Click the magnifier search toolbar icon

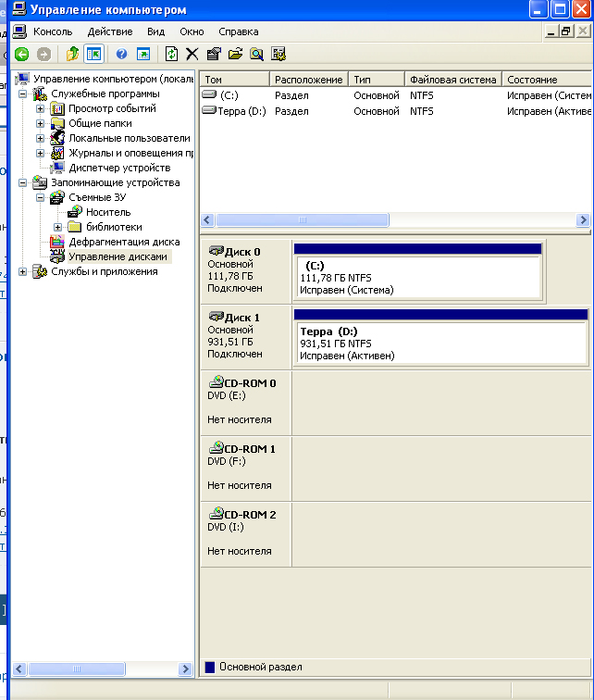click(256, 54)
